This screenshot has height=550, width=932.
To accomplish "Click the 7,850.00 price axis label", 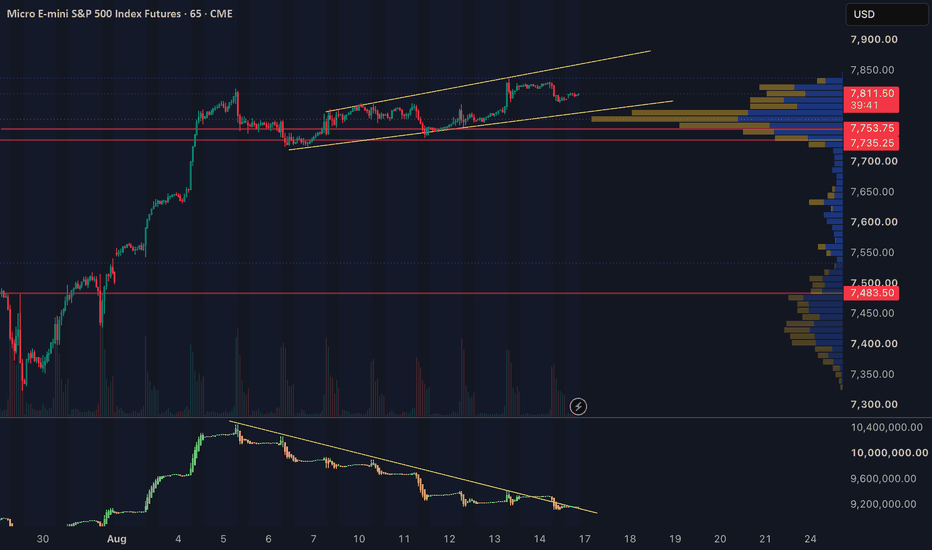I will tap(872, 70).
